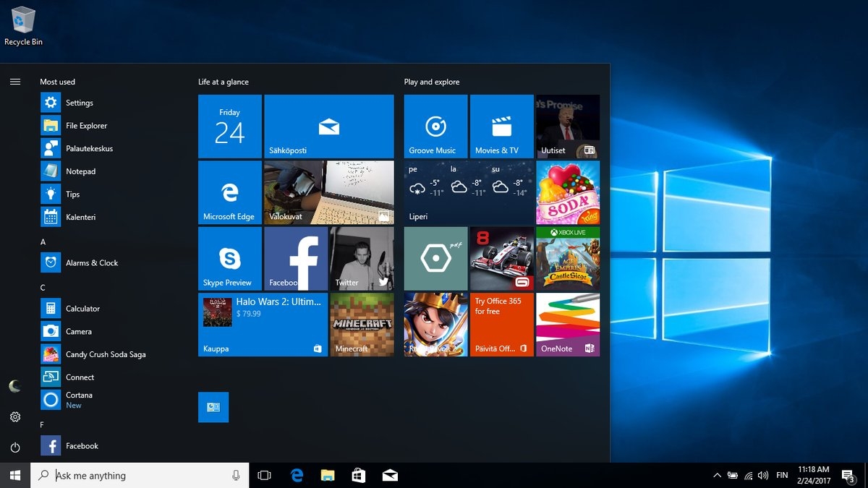Click the Life at a glance group header
The width and height of the screenshot is (868, 488).
pyautogui.click(x=224, y=82)
